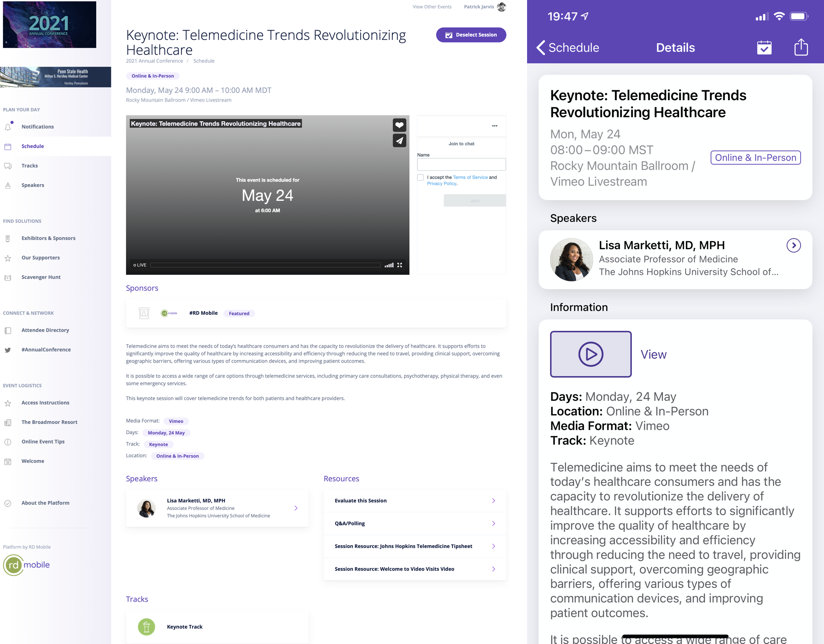Click video player progress bar

pyautogui.click(x=266, y=265)
